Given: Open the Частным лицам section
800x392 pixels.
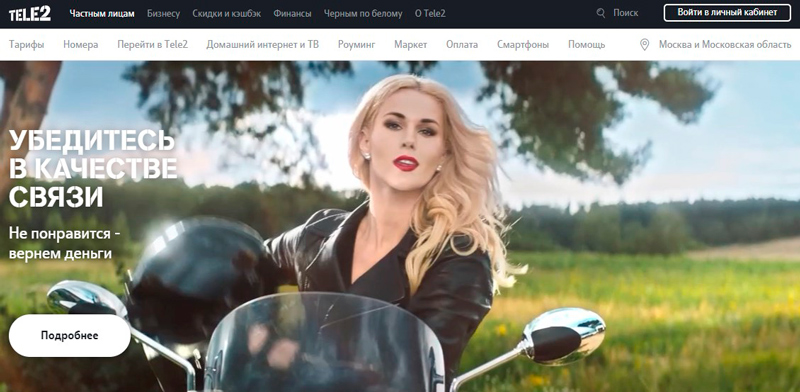Looking at the screenshot, I should click(x=102, y=14).
